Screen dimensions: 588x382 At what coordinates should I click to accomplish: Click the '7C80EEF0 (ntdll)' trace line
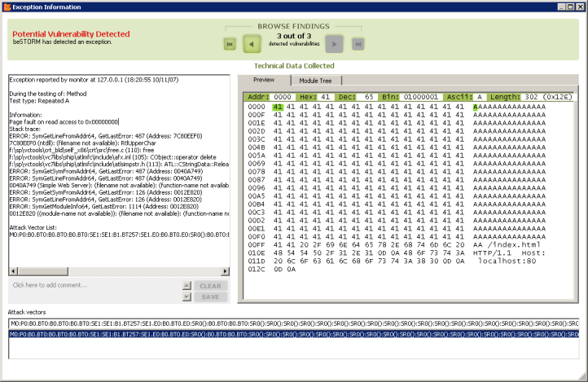pos(83,143)
